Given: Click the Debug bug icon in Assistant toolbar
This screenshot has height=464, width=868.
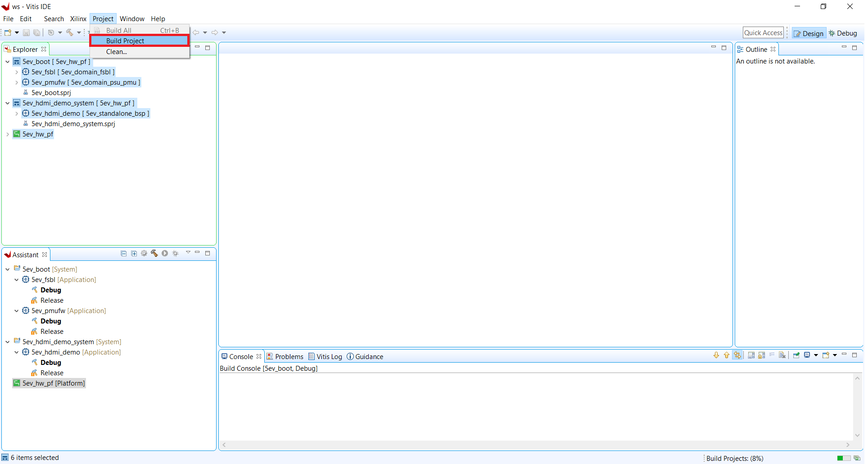Looking at the screenshot, I should (x=176, y=254).
